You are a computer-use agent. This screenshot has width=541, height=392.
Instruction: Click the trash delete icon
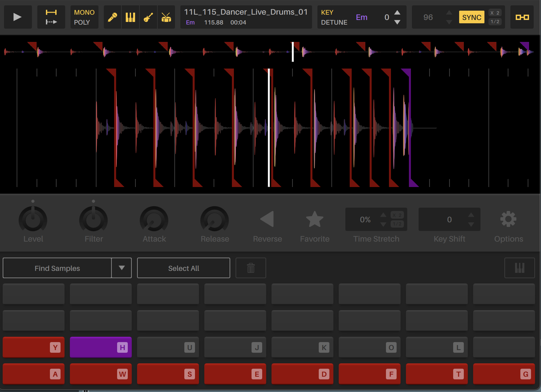pyautogui.click(x=251, y=268)
